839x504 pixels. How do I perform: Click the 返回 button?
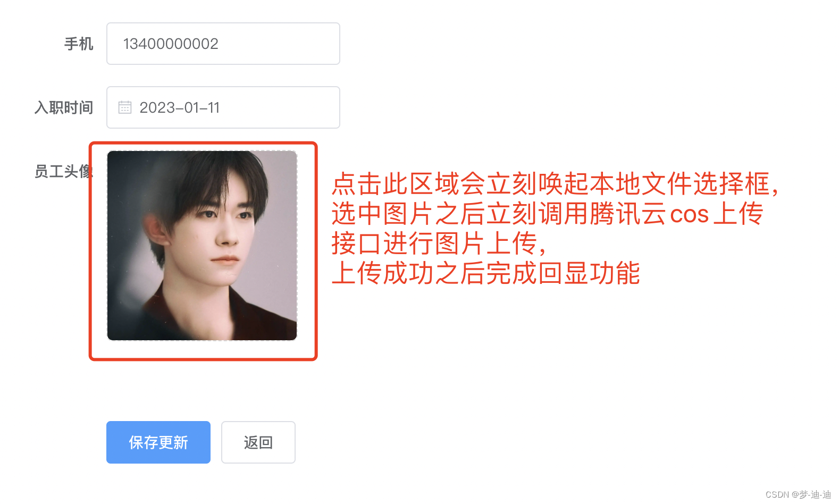coord(258,442)
